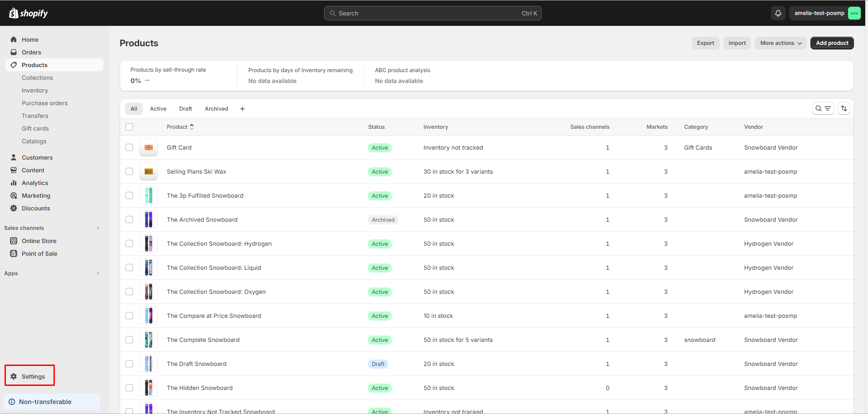Screen dimensions: 868x414
Task: Click the Add product button
Action: click(x=832, y=43)
